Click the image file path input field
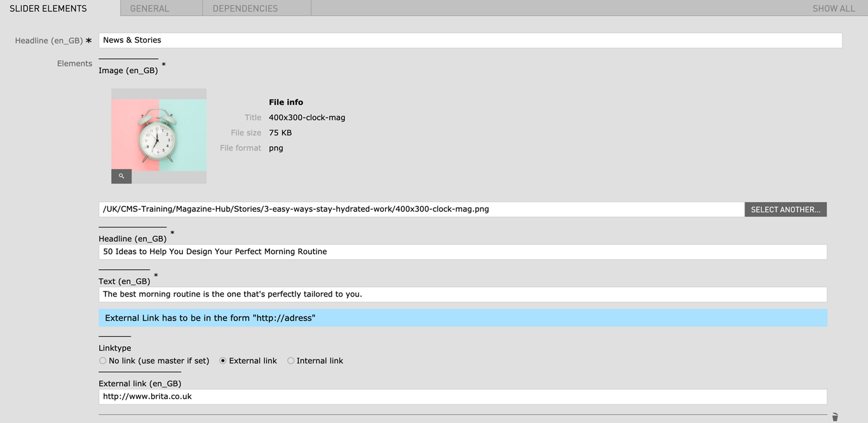This screenshot has width=868, height=423. point(421,209)
